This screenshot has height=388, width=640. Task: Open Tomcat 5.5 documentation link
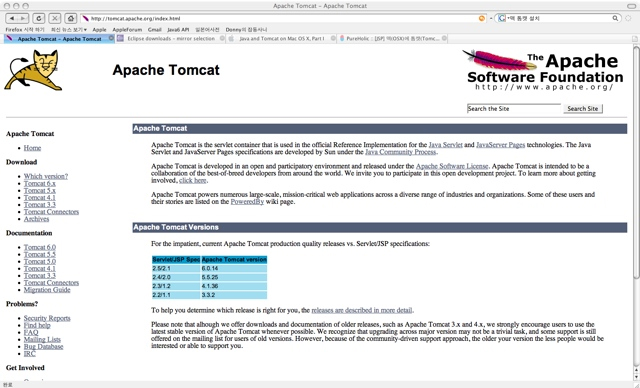tap(40, 254)
